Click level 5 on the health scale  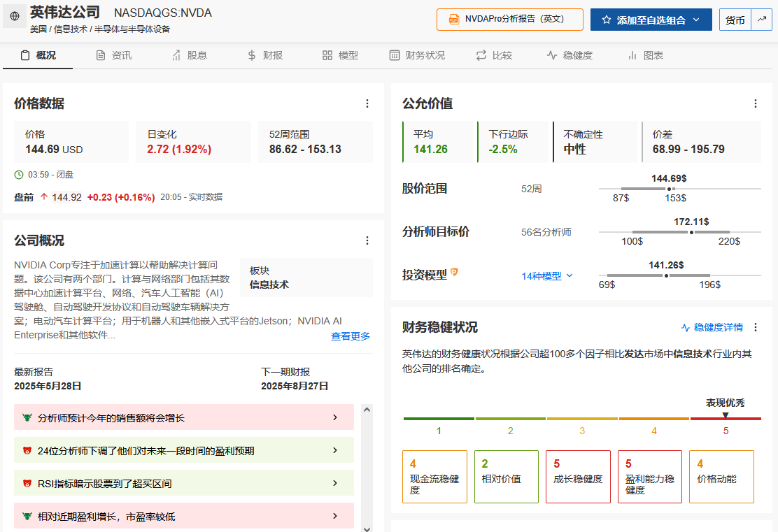coord(726,431)
